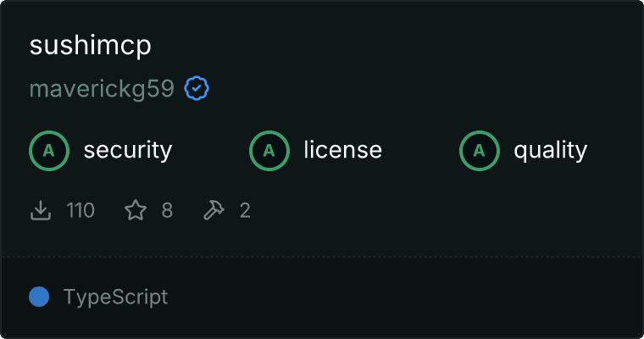The height and width of the screenshot is (339, 644).
Task: Click the 8 stars count
Action: coord(167,210)
